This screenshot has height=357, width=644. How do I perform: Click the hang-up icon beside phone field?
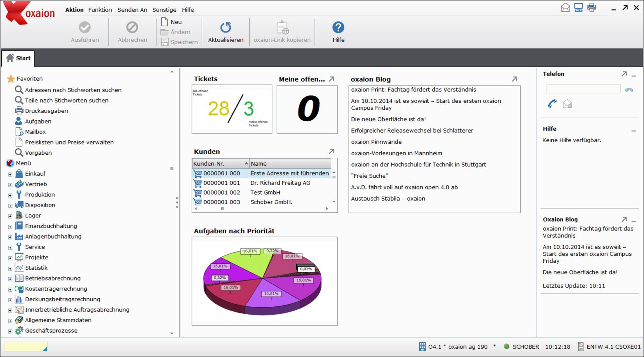pyautogui.click(x=629, y=90)
